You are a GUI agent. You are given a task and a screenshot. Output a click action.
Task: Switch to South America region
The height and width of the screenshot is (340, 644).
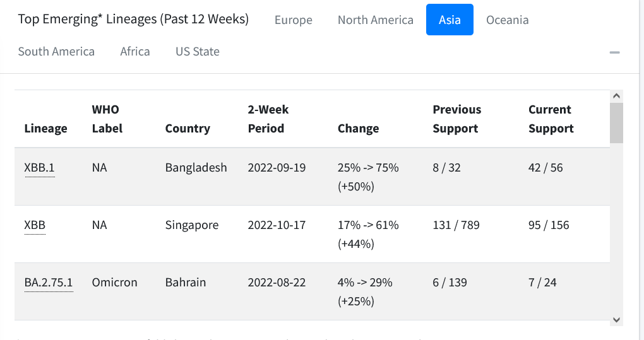pos(56,51)
